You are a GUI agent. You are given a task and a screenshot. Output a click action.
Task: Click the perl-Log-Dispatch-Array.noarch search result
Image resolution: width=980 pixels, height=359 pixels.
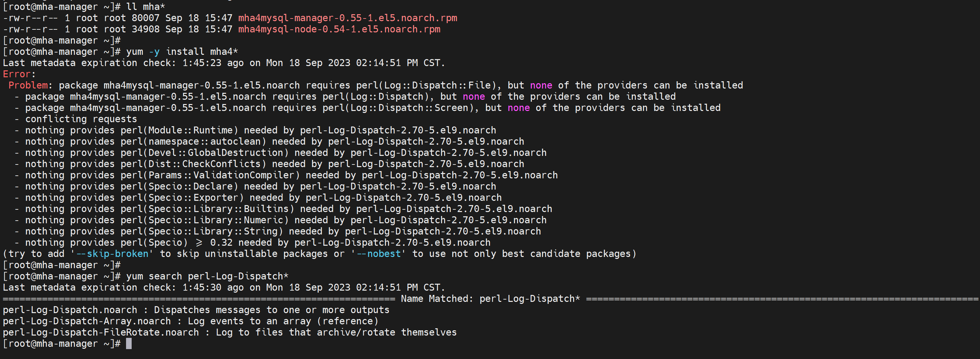click(86, 321)
